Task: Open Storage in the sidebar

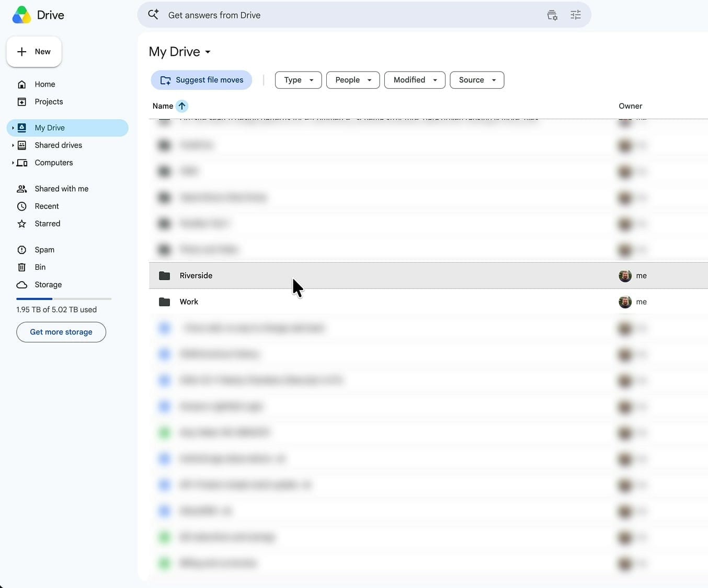Action: [x=48, y=285]
